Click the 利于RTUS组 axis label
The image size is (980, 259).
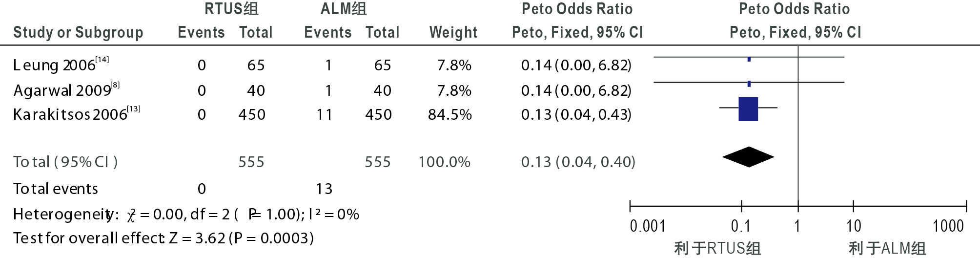tap(717, 248)
